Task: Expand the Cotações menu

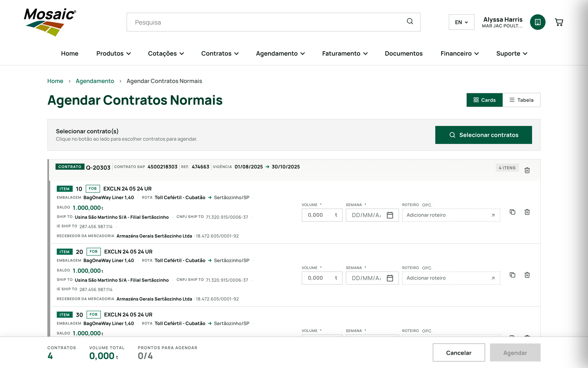Action: point(166,54)
